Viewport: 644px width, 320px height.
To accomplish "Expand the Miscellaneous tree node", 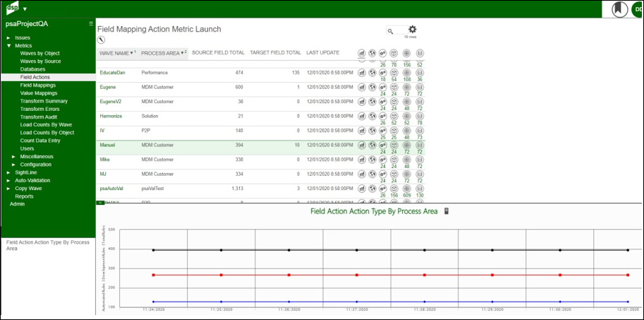I will click(x=13, y=157).
